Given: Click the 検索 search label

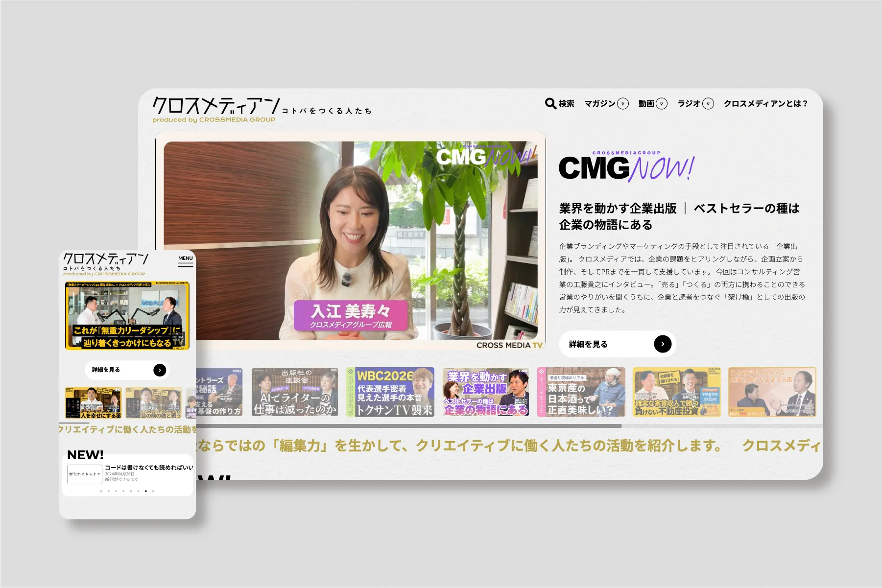Looking at the screenshot, I should (567, 104).
